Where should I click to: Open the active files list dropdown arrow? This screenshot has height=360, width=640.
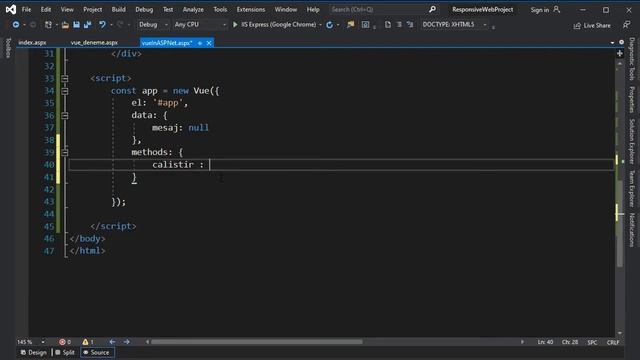[x=612, y=42]
